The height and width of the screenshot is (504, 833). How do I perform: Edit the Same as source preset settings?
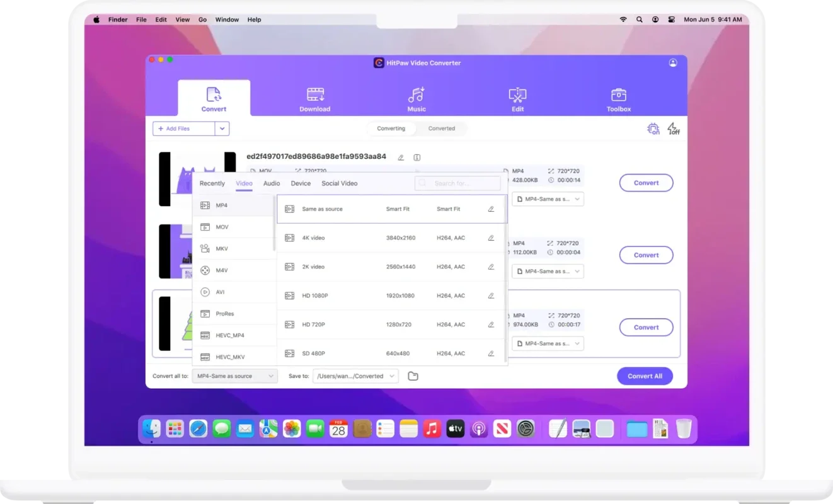[491, 209]
